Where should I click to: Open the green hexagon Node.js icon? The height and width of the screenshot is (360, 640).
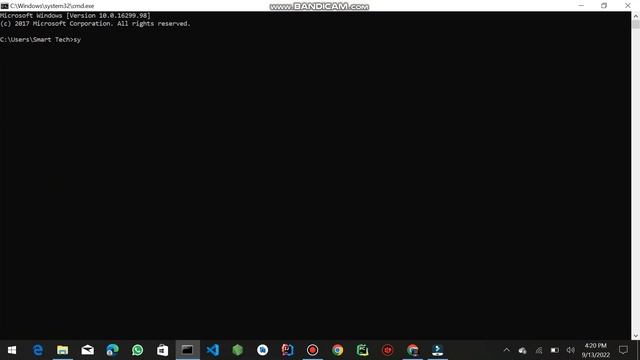click(238, 350)
